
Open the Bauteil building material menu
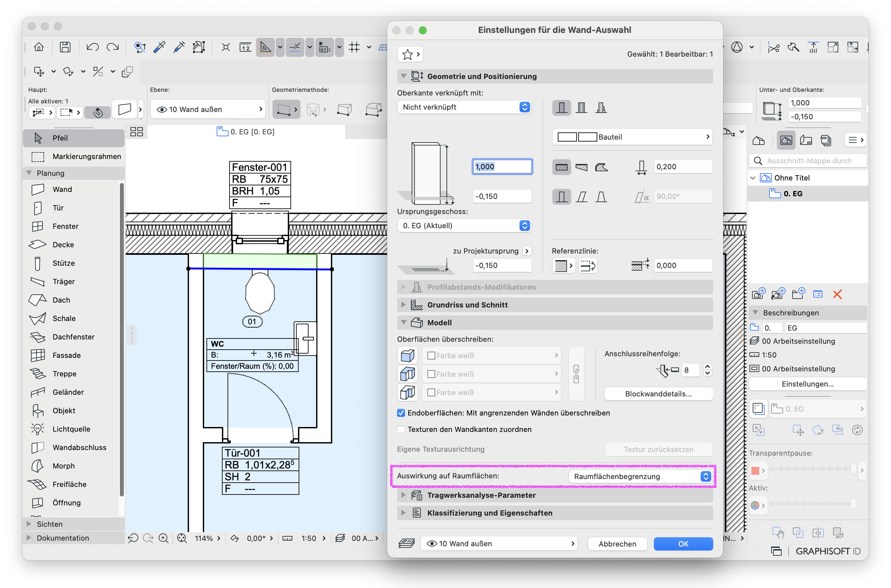pyautogui.click(x=632, y=137)
